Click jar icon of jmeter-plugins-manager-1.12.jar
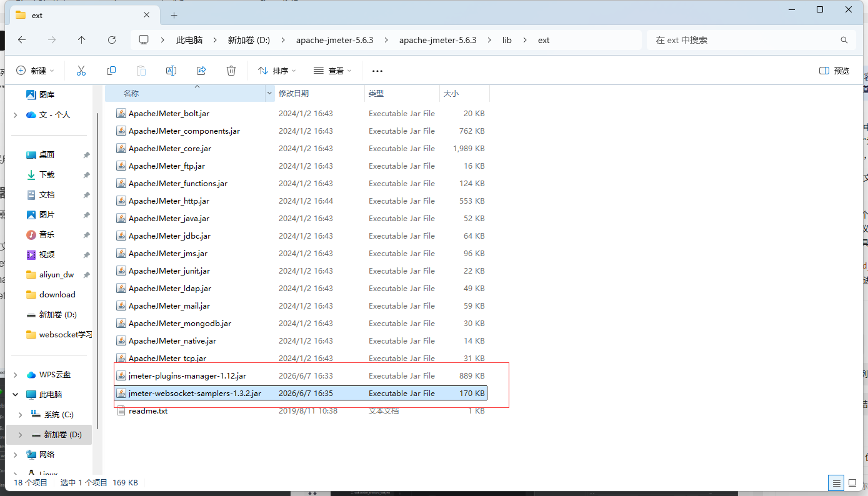The height and width of the screenshot is (496, 868). tap(121, 376)
